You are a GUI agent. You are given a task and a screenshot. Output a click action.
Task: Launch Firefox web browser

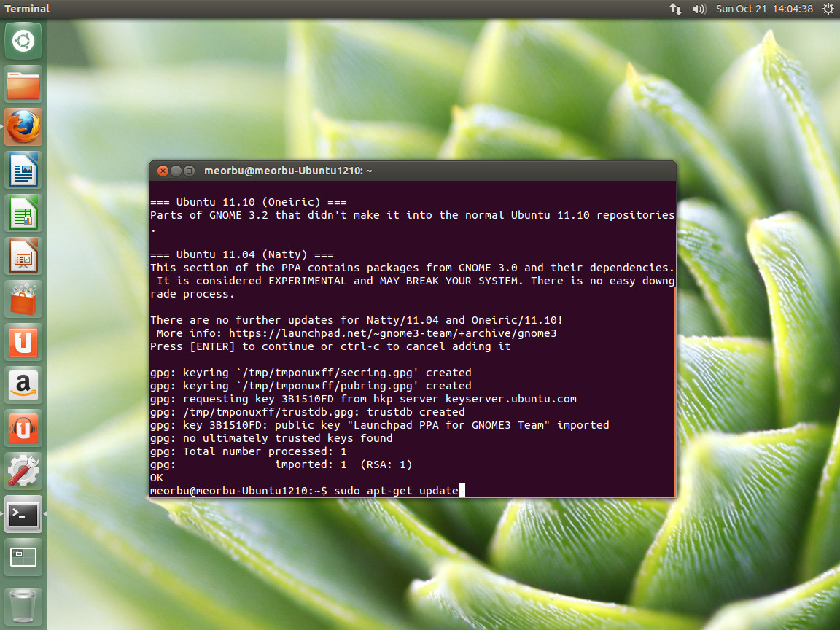tap(23, 127)
